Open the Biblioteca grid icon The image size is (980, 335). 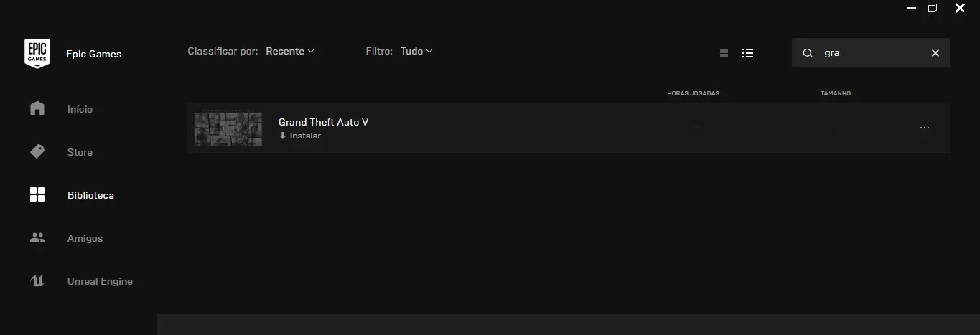click(x=37, y=195)
